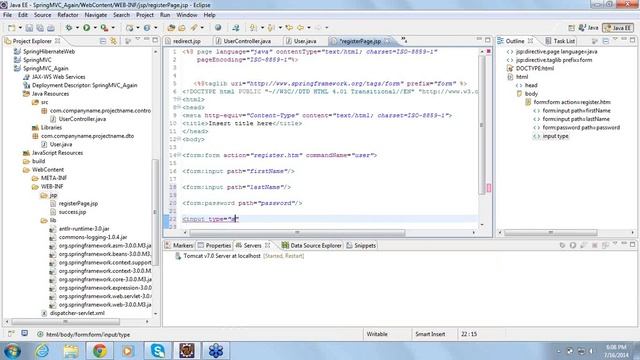
Task: Collapse All in Project Explorer
Action: [x=103, y=41]
